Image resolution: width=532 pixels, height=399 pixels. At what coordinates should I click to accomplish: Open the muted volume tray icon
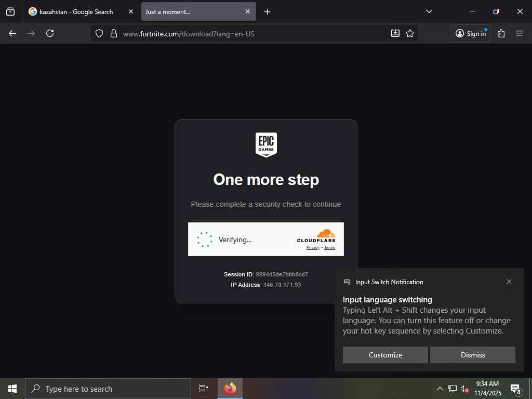(x=464, y=389)
